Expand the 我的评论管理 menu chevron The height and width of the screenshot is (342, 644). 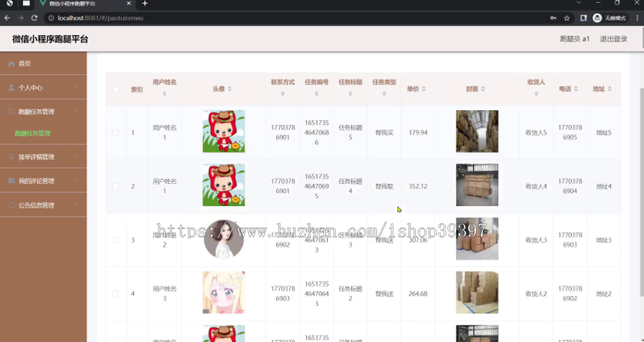(76, 180)
